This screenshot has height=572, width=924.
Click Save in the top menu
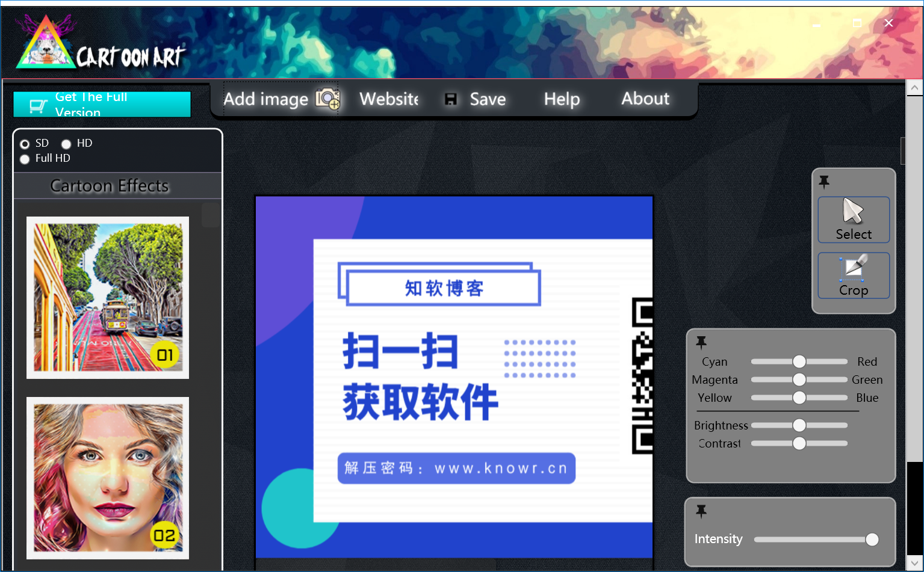(488, 99)
